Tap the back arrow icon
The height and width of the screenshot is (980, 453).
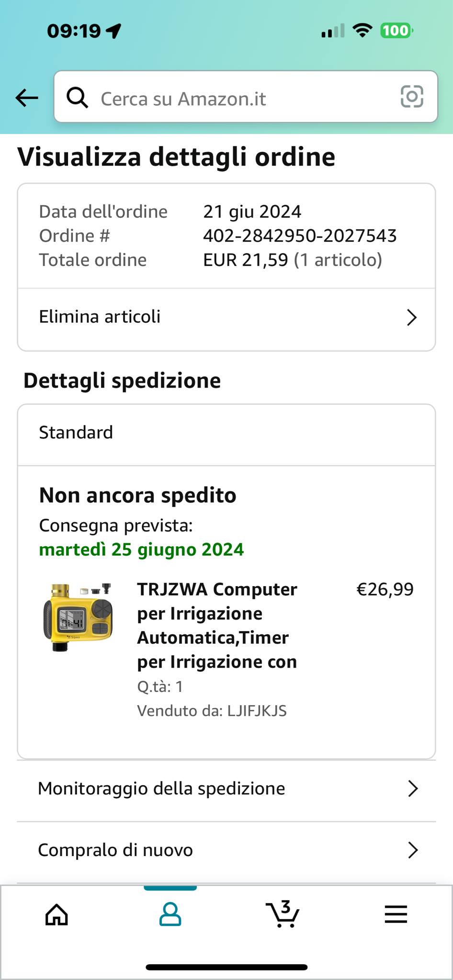pyautogui.click(x=27, y=98)
